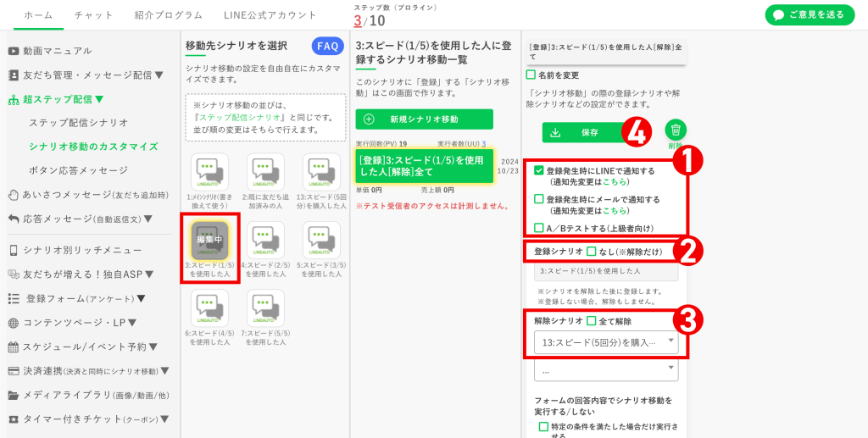
Task: Check 解除シナリオ 全て解除 box
Action: [x=591, y=321]
